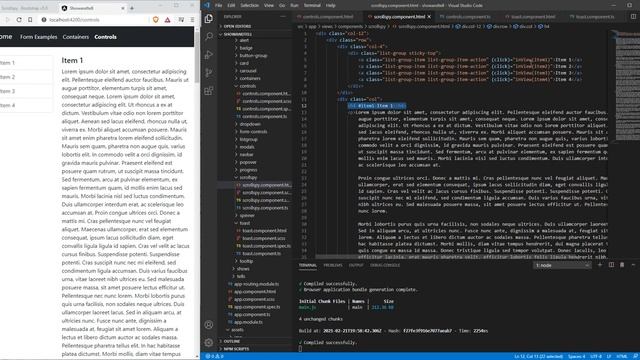Select Item 2 in the webpage list group
The image size is (640, 360).
click(x=26, y=77)
